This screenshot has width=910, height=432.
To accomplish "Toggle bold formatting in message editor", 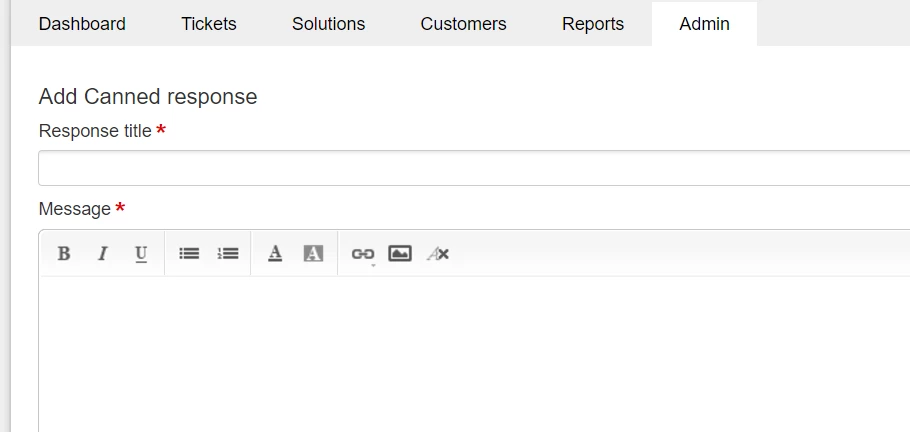I will coord(64,254).
